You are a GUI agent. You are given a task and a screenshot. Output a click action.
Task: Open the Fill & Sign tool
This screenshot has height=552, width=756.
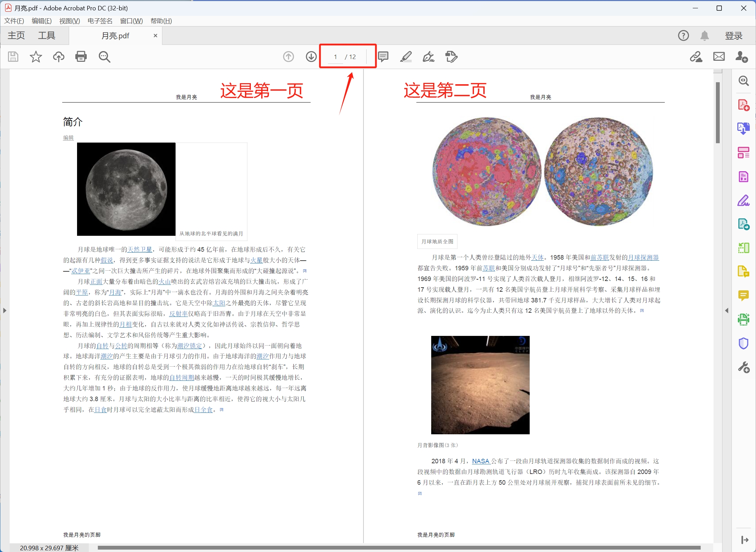click(428, 57)
